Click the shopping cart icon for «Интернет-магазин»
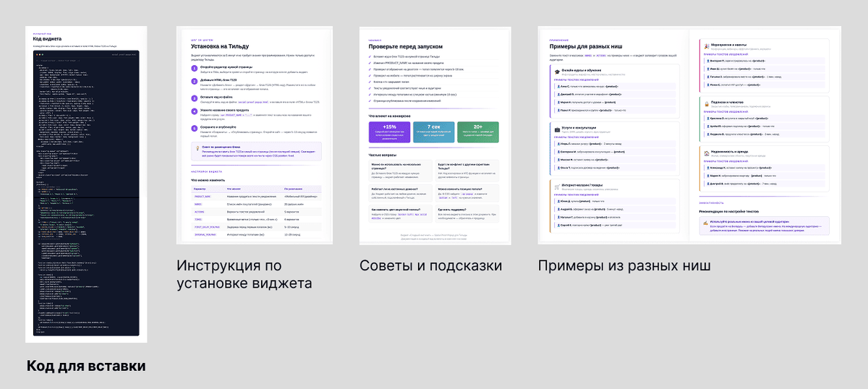 click(557, 187)
